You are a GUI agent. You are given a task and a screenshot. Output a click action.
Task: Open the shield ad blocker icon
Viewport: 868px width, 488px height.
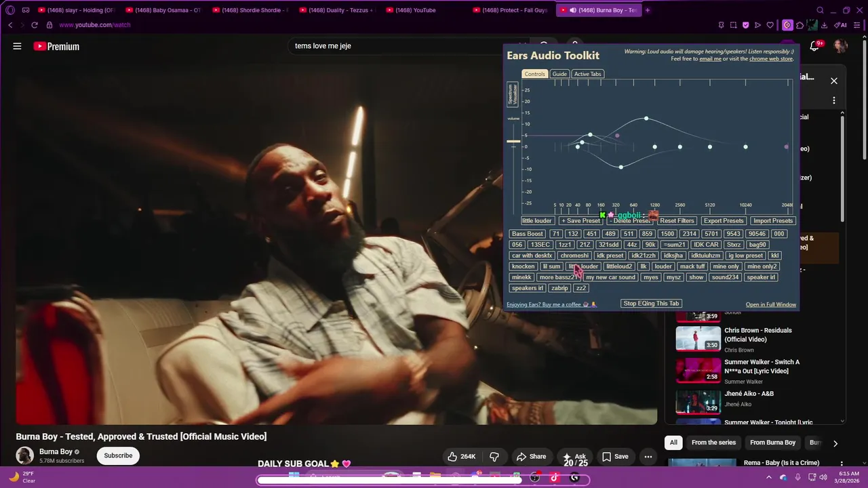pyautogui.click(x=745, y=25)
